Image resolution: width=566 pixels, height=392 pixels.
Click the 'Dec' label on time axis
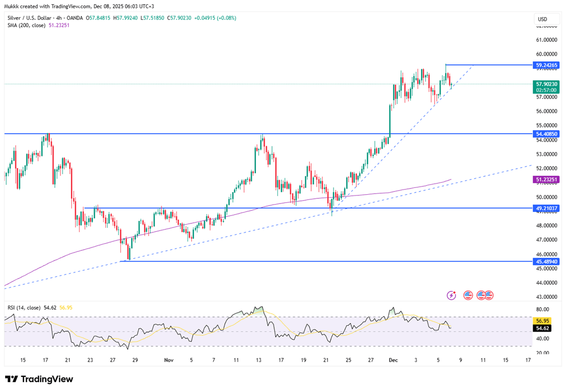[393, 360]
